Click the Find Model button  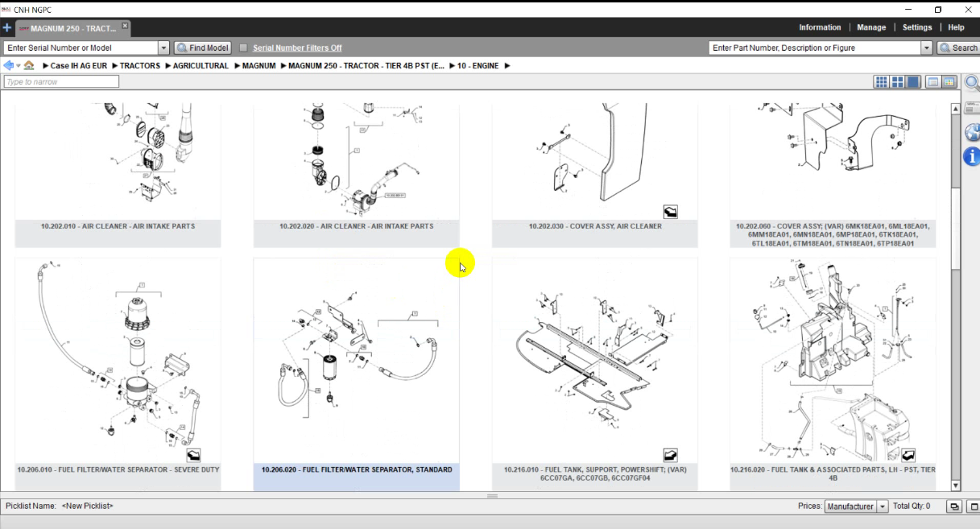[203, 48]
